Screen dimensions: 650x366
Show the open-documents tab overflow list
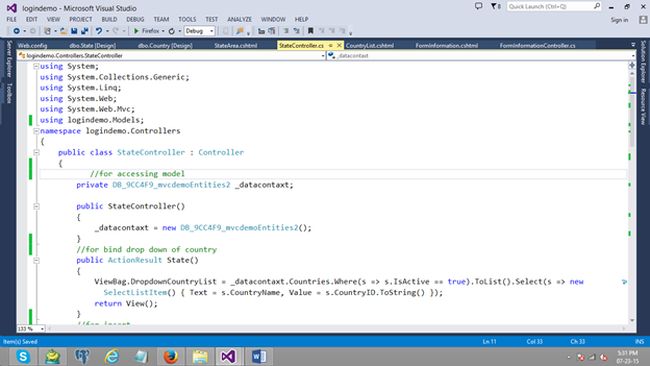pyautogui.click(x=633, y=45)
